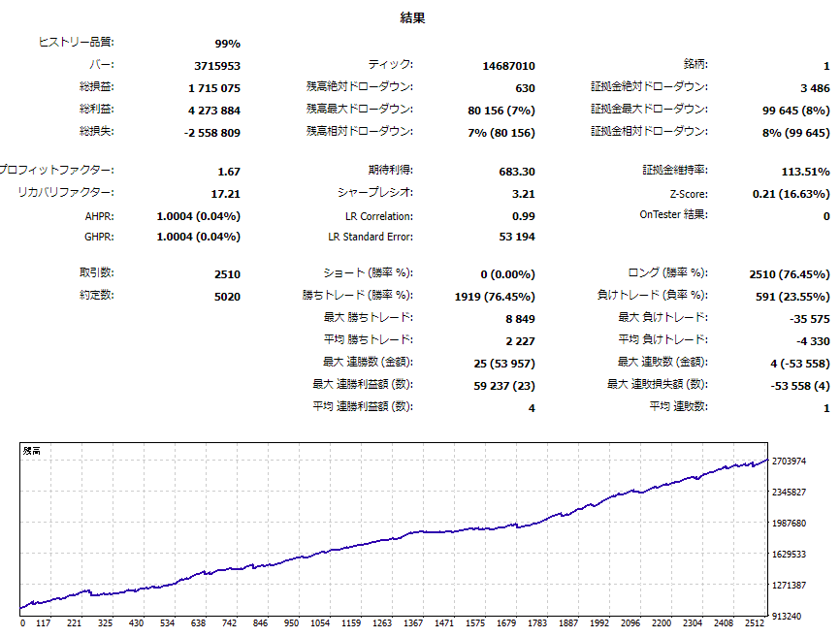Select the ティック count 14687010
Screen dimensions: 840x637
(x=508, y=66)
